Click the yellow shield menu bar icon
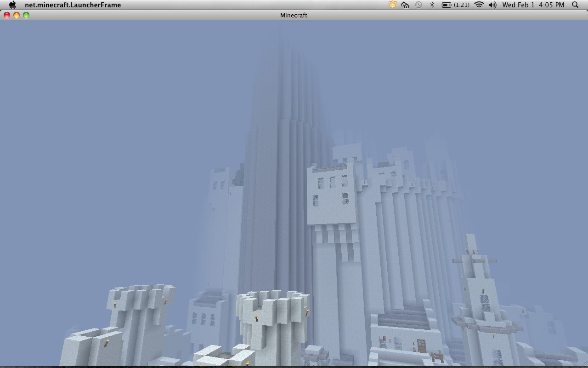Screen dimensions: 588x368 393,5
